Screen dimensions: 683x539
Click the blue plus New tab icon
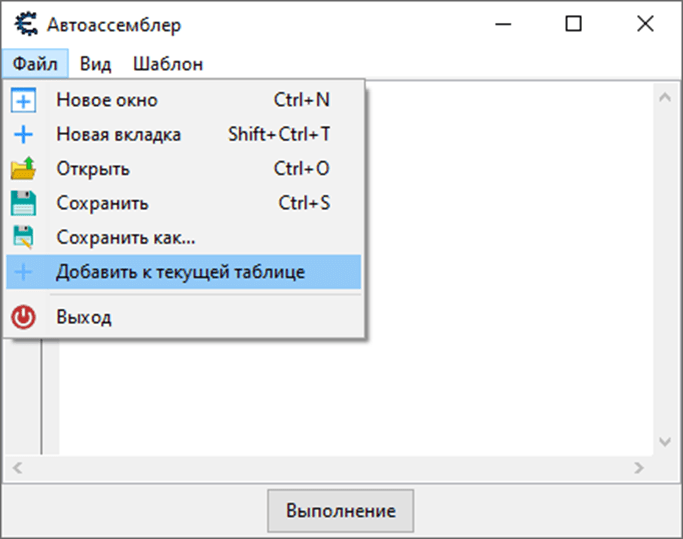[x=24, y=135]
